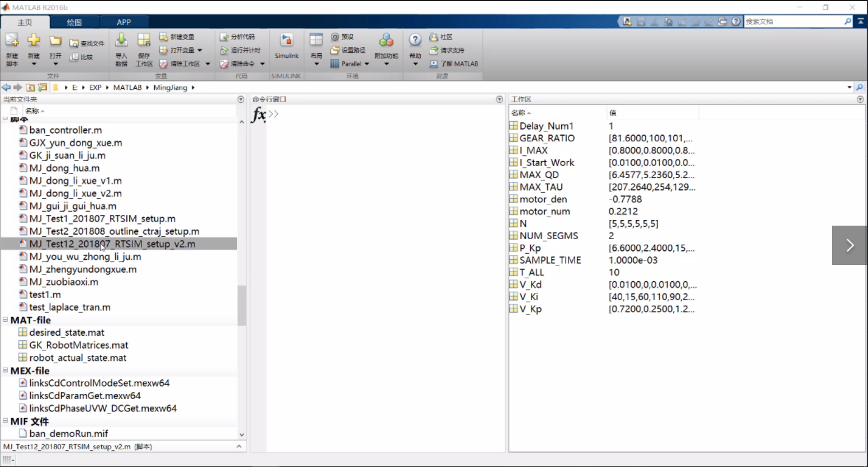This screenshot has width=868, height=467.
Task: Click the 查找文件 (Find Files) button
Action: tap(87, 43)
